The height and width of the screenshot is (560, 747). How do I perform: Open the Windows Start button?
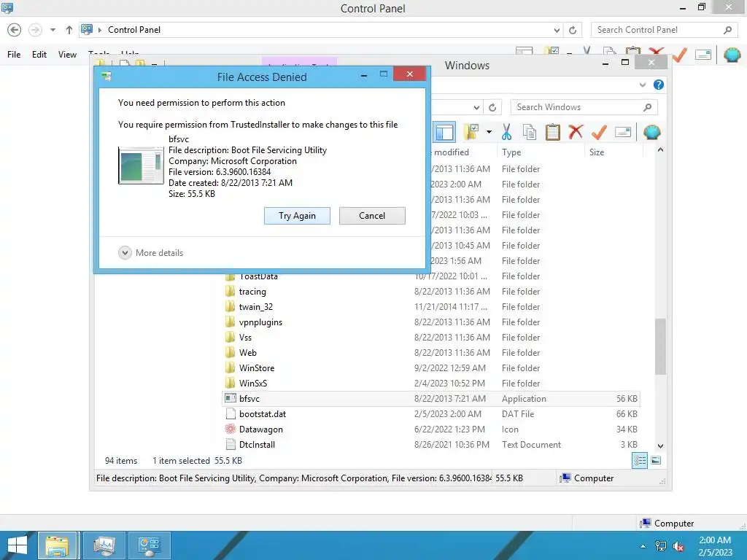tap(18, 545)
